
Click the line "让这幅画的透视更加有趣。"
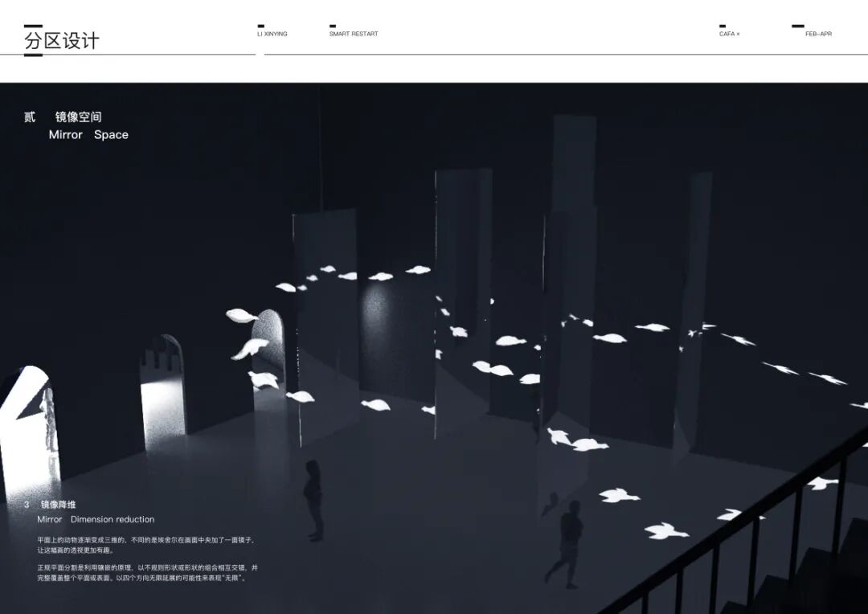(76, 551)
